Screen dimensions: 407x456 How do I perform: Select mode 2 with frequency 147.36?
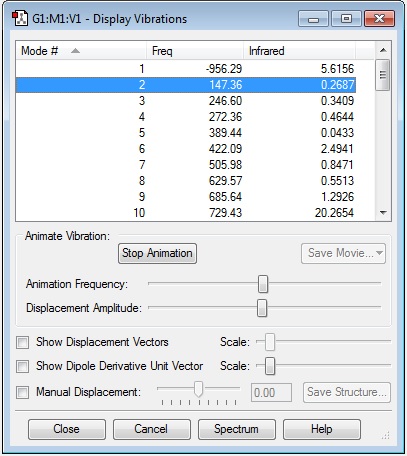coord(186,85)
